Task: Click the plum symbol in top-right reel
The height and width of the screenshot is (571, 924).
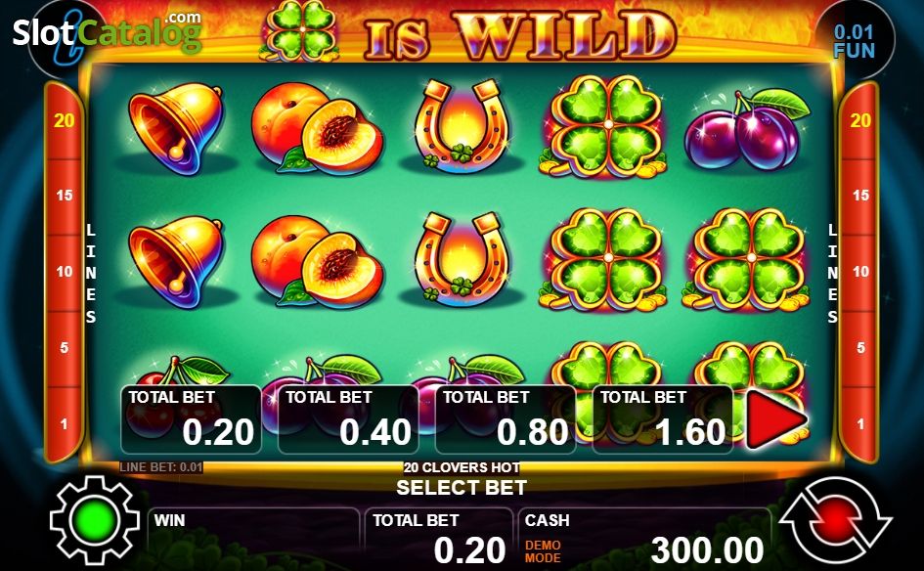Action: [x=747, y=129]
